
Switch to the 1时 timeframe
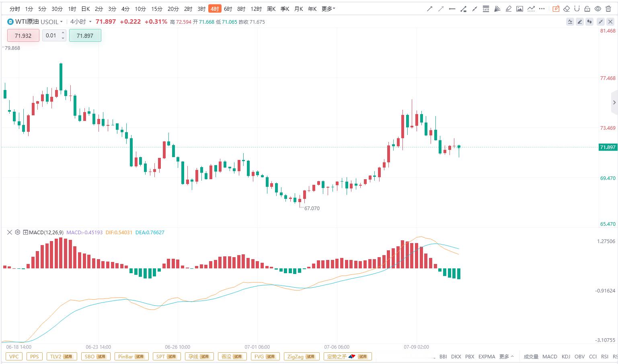(72, 9)
